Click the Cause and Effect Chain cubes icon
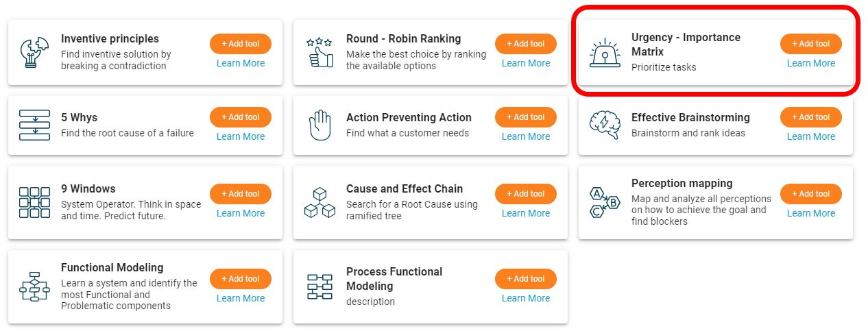 [320, 202]
